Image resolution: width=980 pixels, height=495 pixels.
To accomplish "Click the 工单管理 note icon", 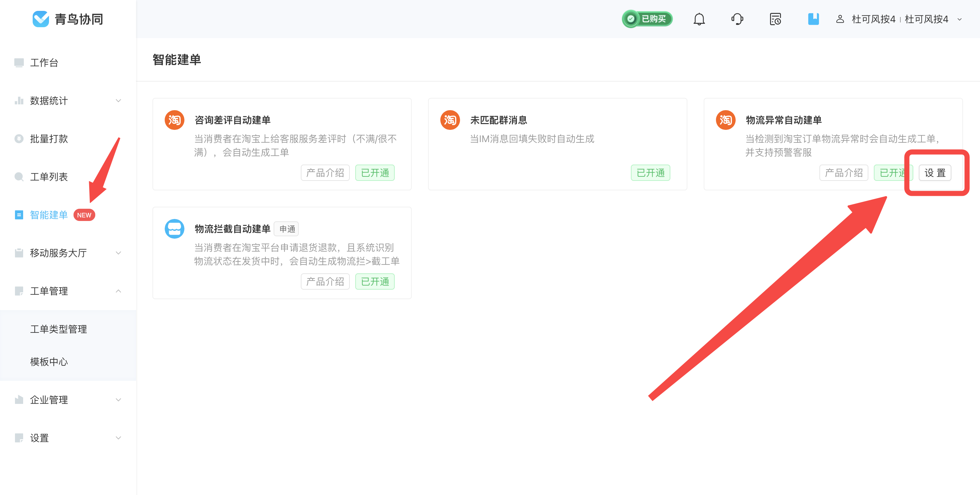I will (x=19, y=291).
